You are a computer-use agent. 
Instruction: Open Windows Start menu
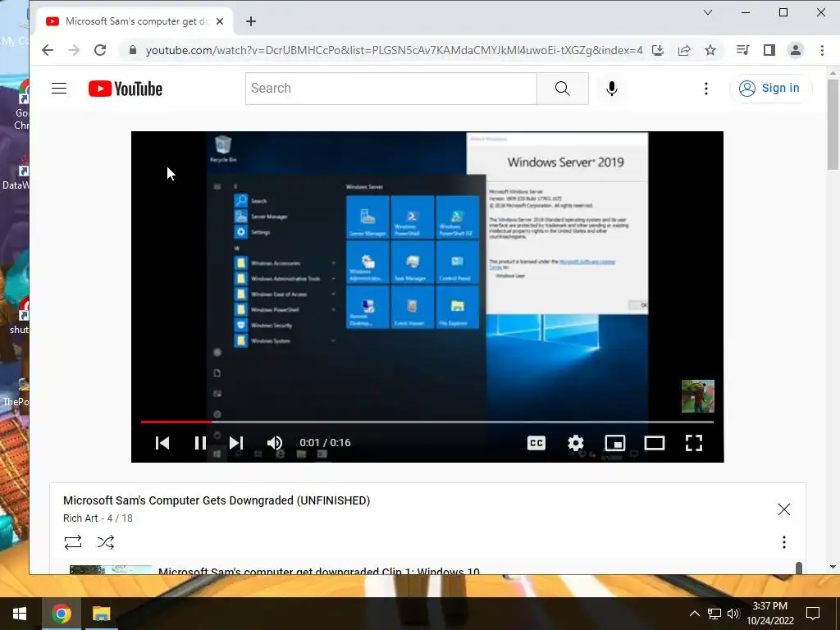[20, 614]
